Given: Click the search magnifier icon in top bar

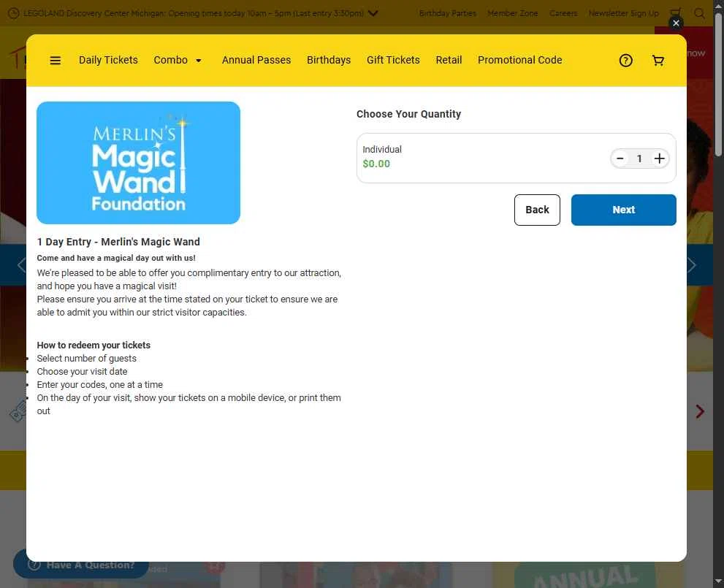Looking at the screenshot, I should (x=700, y=13).
